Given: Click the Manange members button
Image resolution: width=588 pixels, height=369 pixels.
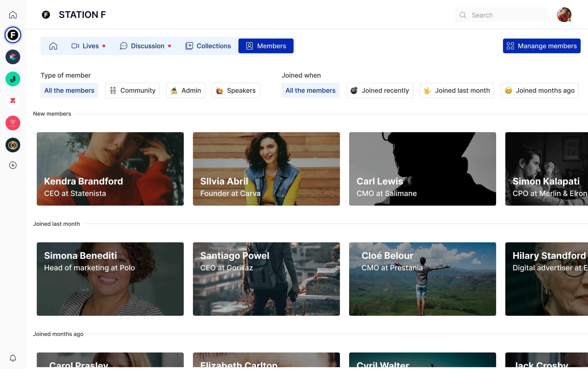Looking at the screenshot, I should click(x=541, y=46).
